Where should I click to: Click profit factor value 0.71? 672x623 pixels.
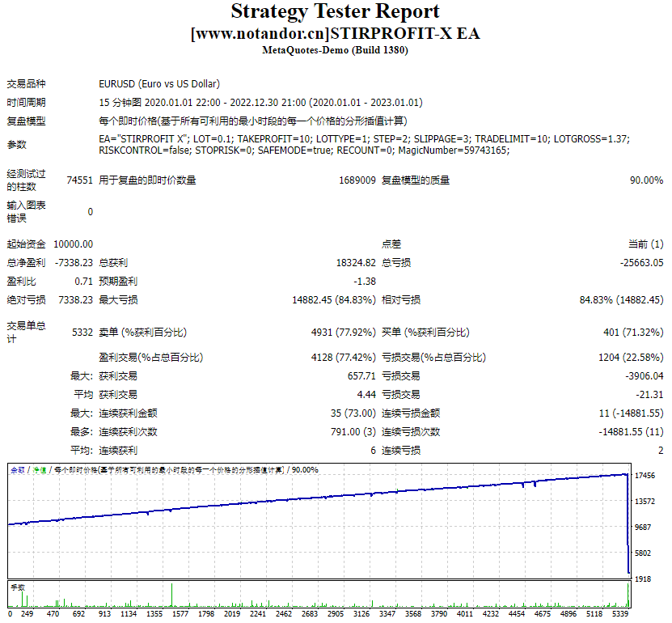tap(83, 282)
